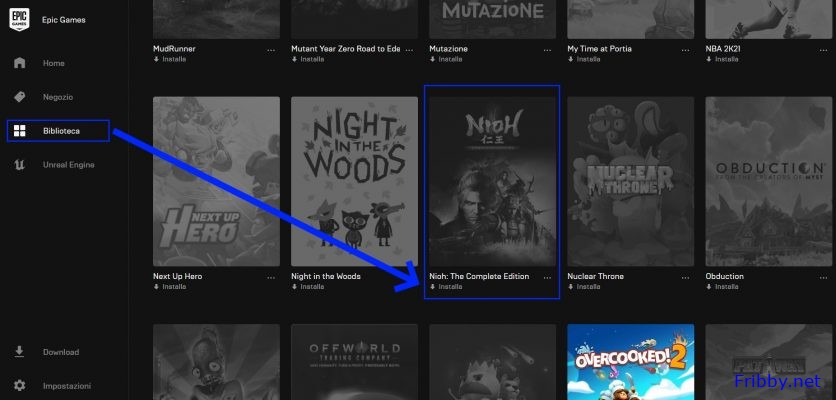The width and height of the screenshot is (836, 400).
Task: Click the Download arrow icon in the sidebar
Action: [x=19, y=352]
